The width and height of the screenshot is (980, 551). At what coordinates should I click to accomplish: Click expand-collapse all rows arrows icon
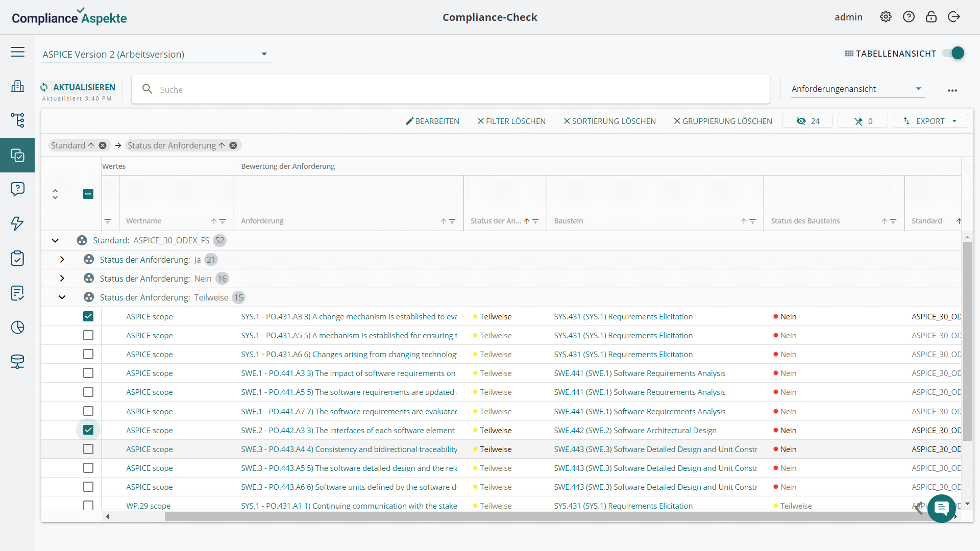(55, 194)
